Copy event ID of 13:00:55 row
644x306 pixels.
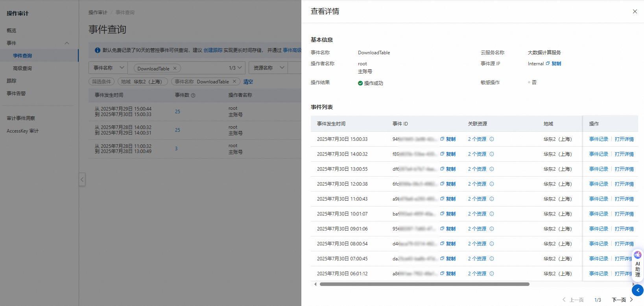[x=448, y=169]
